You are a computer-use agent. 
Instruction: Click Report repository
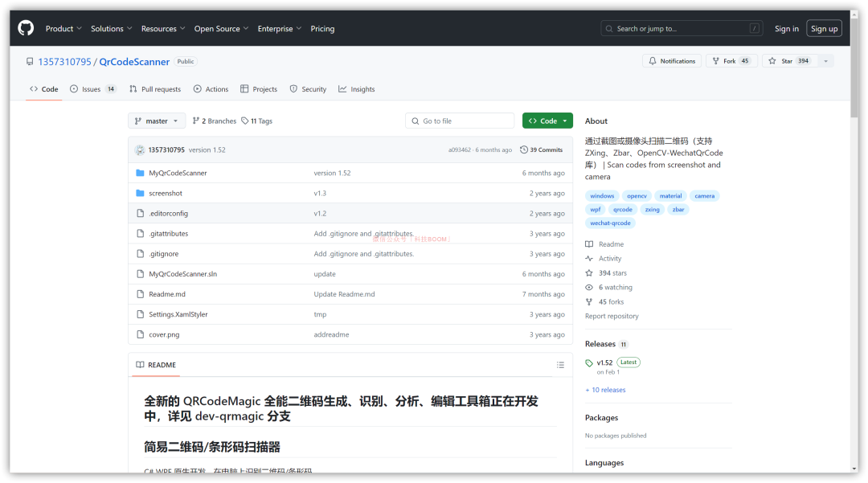point(612,316)
